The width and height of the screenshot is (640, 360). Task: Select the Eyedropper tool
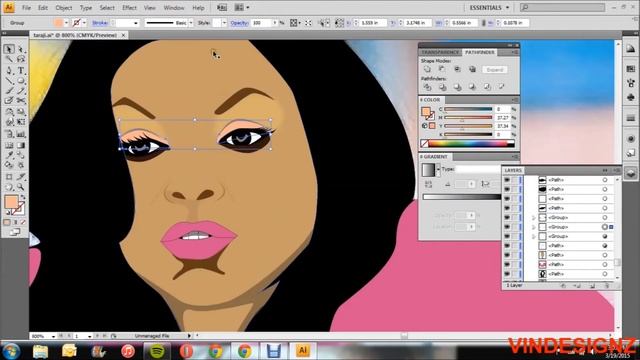(9, 155)
